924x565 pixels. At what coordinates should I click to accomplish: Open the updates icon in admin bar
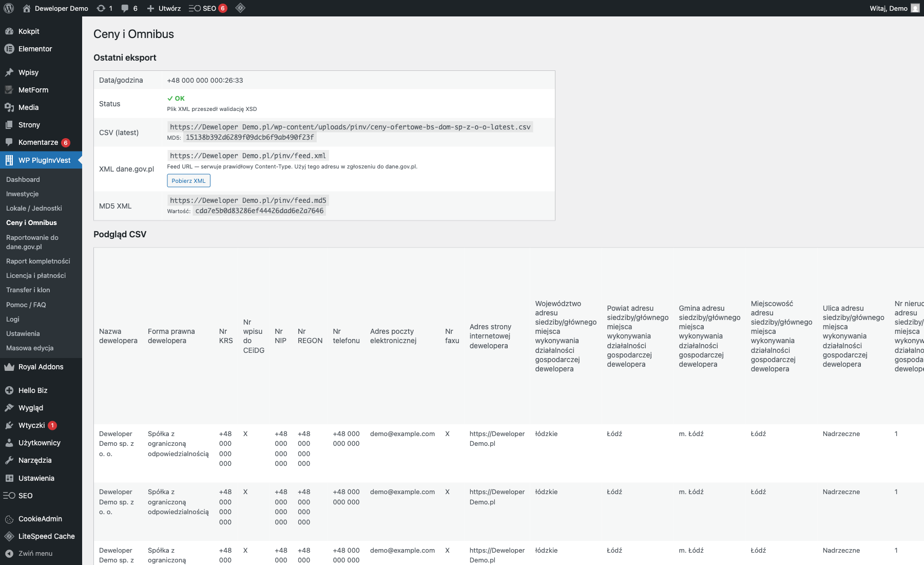(101, 8)
